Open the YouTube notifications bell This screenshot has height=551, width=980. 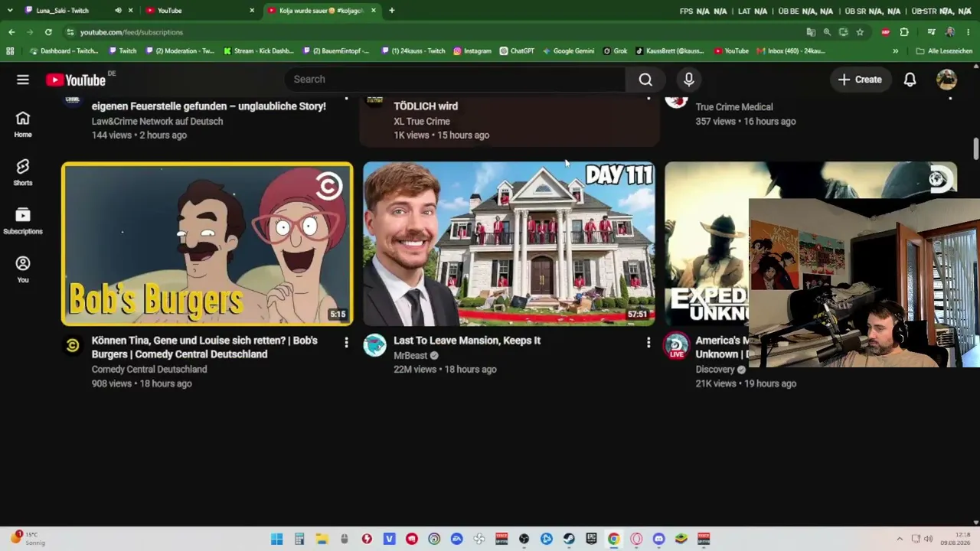click(x=910, y=80)
